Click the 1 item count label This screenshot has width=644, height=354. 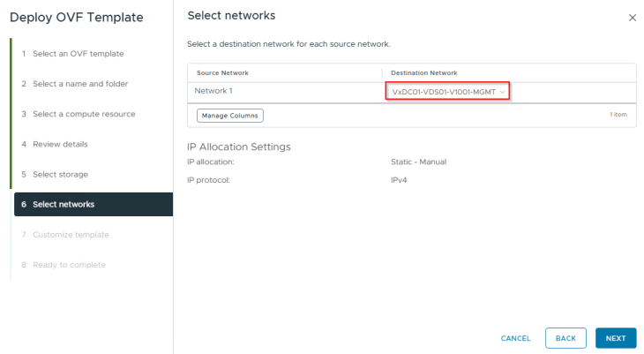[618, 116]
